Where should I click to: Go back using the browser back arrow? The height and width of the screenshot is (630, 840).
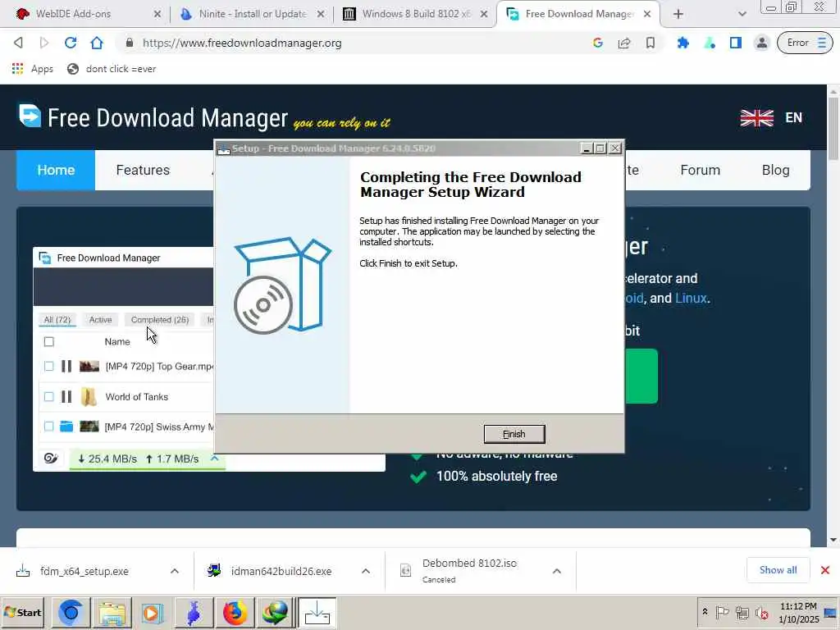click(x=18, y=43)
